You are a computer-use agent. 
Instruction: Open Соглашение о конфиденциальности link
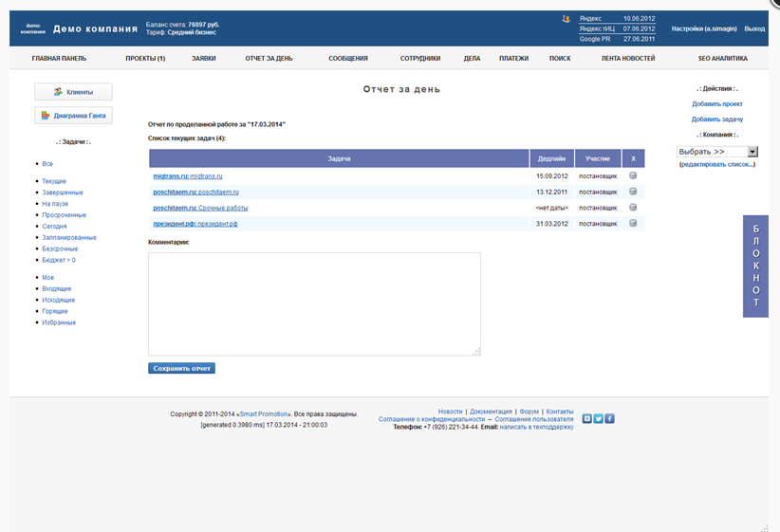(432, 419)
